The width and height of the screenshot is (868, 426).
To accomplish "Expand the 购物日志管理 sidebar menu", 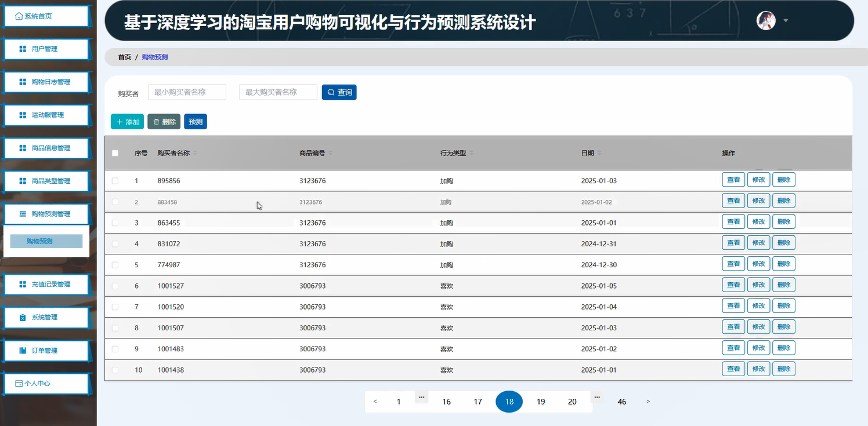I will coord(46,82).
